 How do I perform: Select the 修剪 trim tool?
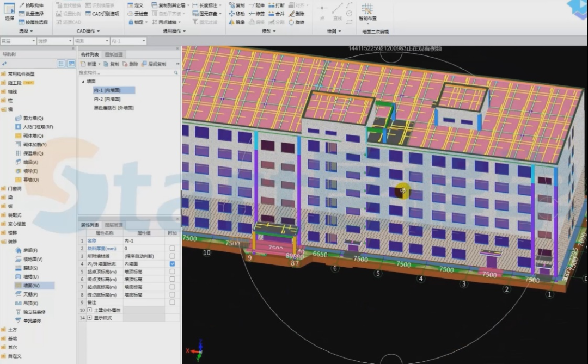[256, 14]
